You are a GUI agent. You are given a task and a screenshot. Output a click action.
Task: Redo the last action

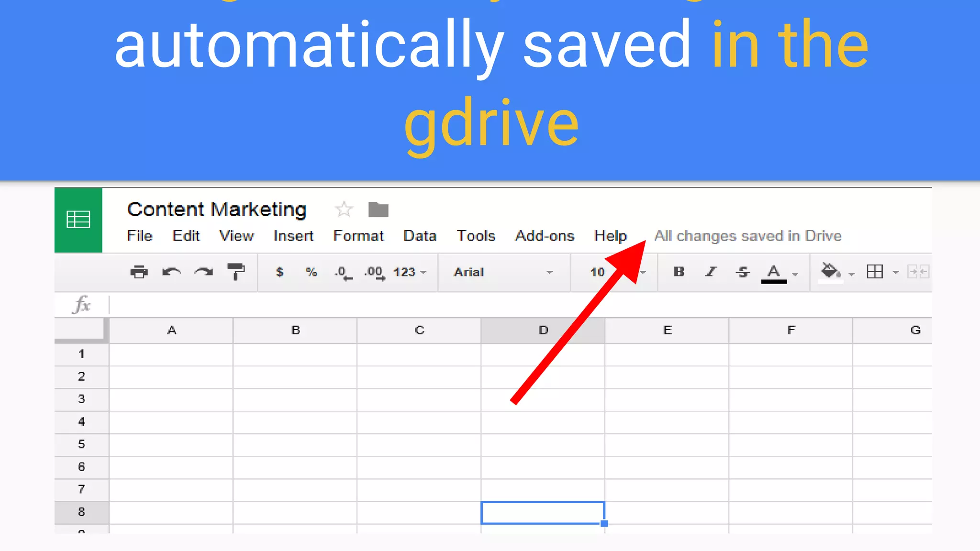[204, 272]
